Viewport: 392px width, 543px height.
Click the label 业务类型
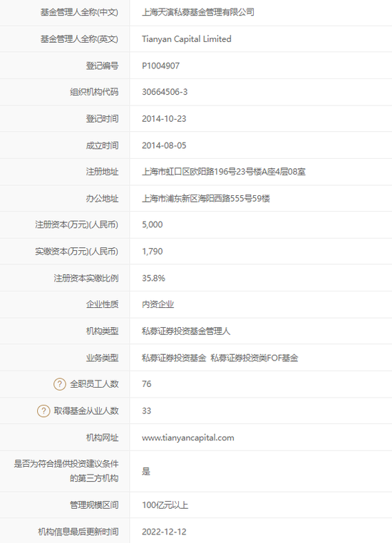[x=102, y=358]
